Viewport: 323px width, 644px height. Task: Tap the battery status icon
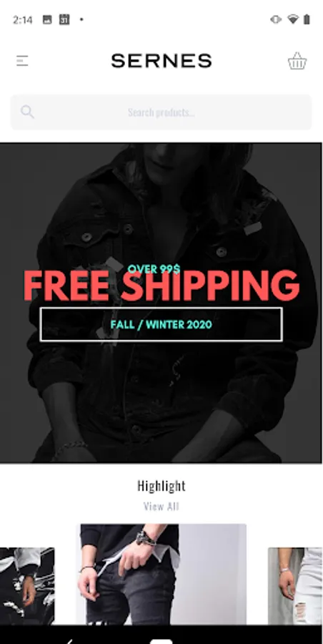307,19
